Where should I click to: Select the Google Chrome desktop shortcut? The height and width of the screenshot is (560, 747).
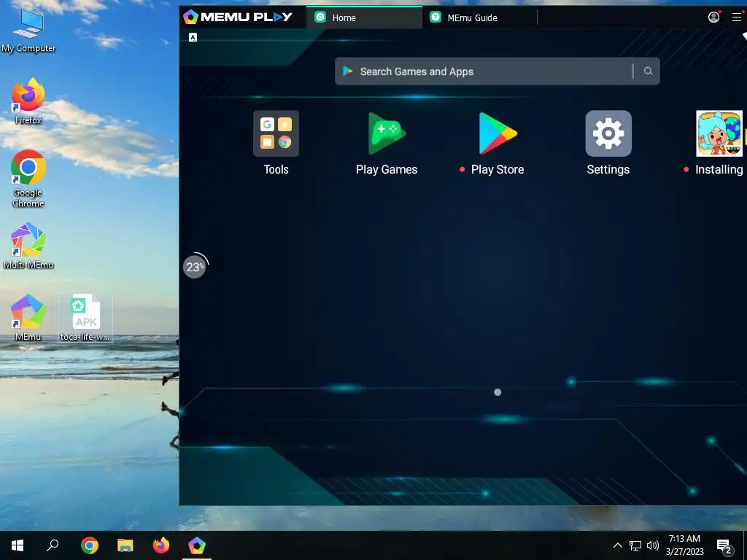(x=28, y=179)
